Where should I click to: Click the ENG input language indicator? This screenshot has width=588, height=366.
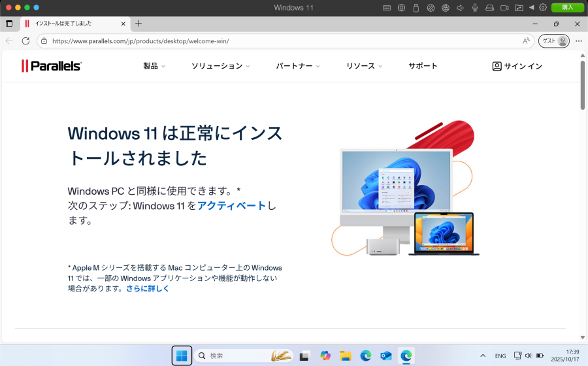pyautogui.click(x=500, y=356)
